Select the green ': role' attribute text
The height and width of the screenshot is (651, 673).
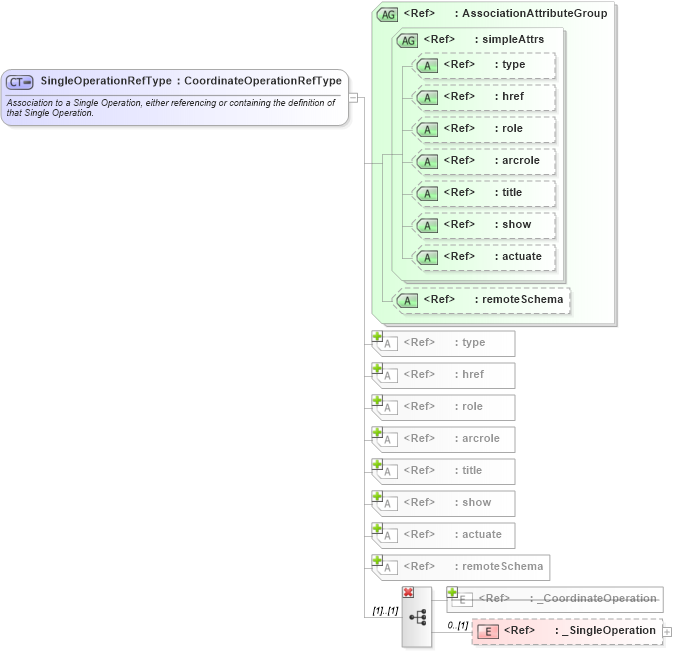click(x=509, y=128)
